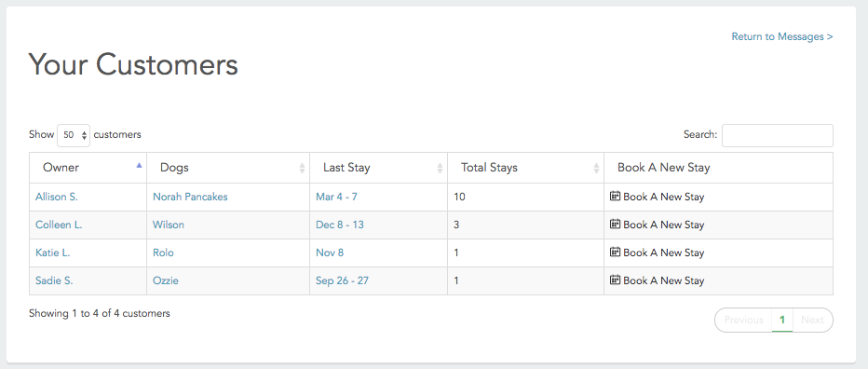View the Sep 26 - 27 stay
The width and height of the screenshot is (868, 369).
pyautogui.click(x=342, y=280)
